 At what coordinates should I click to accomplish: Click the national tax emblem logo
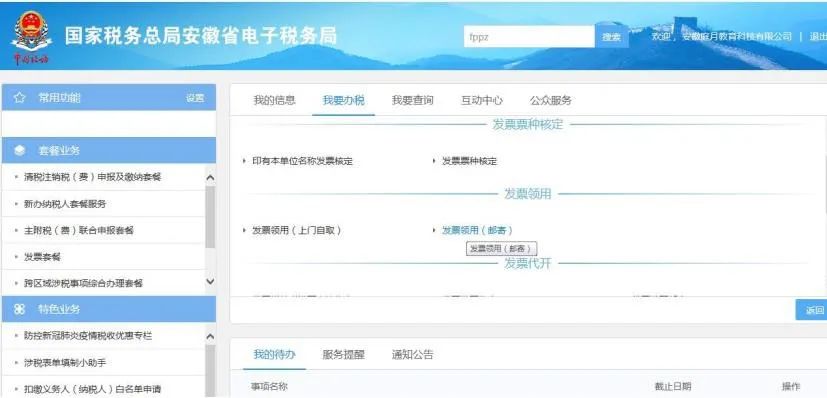coord(32,37)
